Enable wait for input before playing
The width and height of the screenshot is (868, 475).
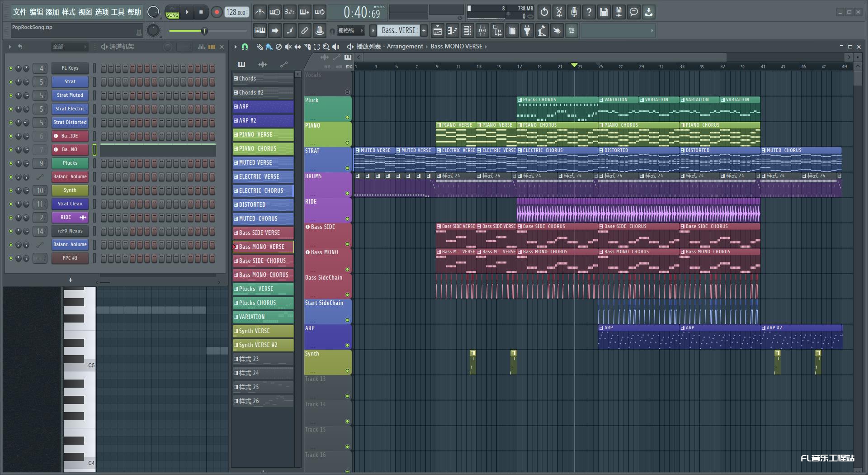pyautogui.click(x=274, y=12)
